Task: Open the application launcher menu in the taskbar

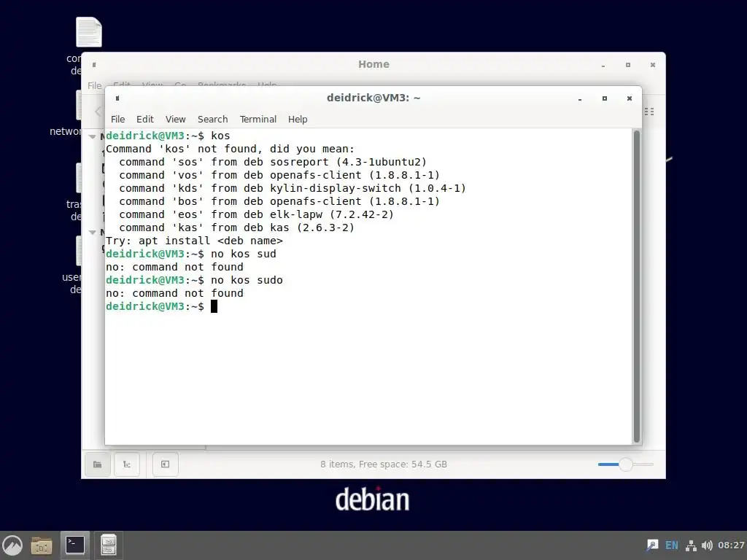Action: tap(13, 545)
